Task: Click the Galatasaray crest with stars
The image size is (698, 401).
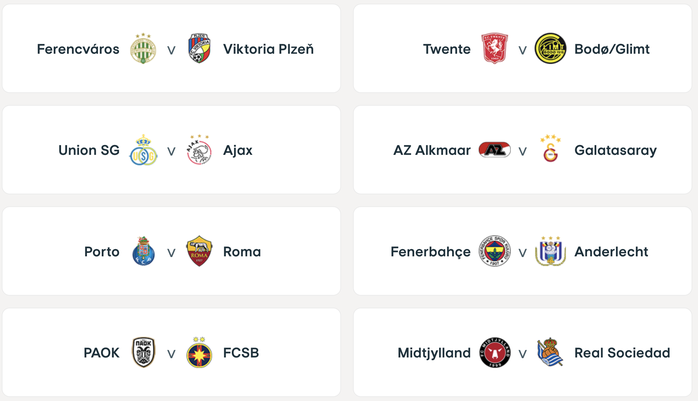Action: pyautogui.click(x=550, y=149)
